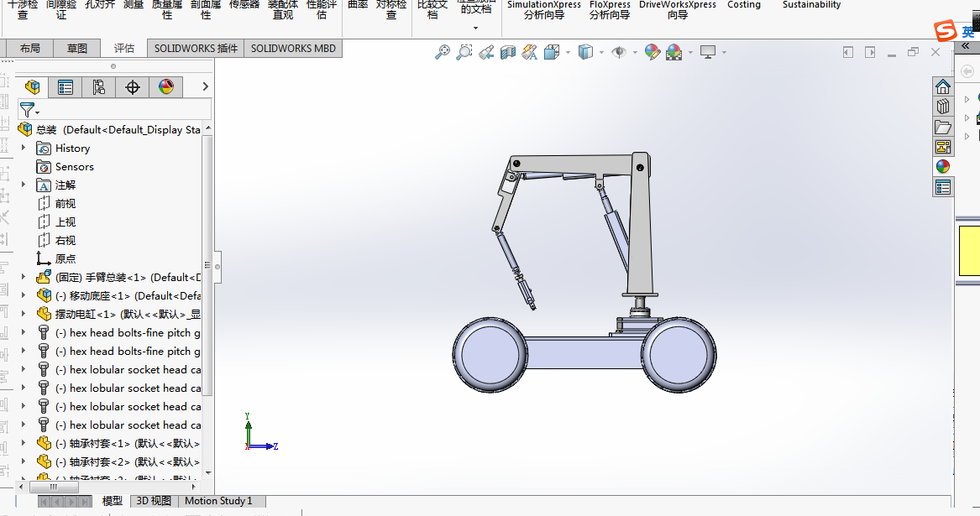Switch to SOLIDWORKS 插件 tab

(x=196, y=48)
